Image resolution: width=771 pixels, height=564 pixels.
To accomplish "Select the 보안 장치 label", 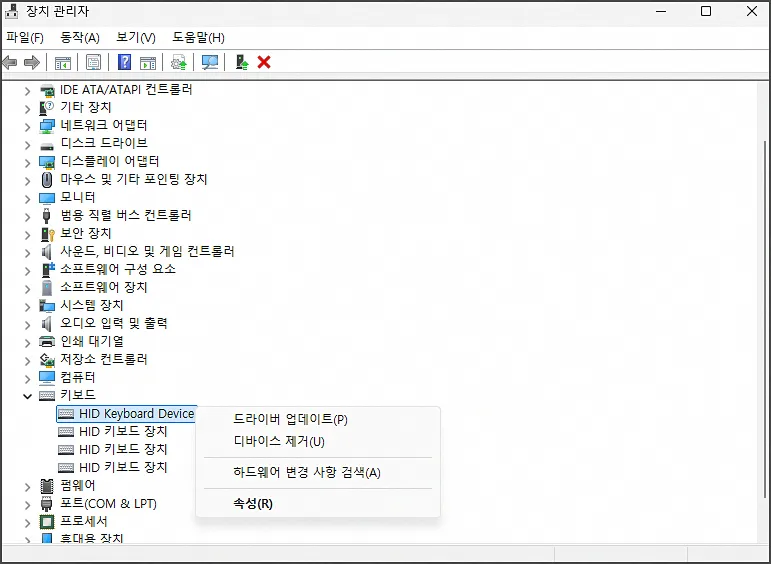I will pos(86,233).
